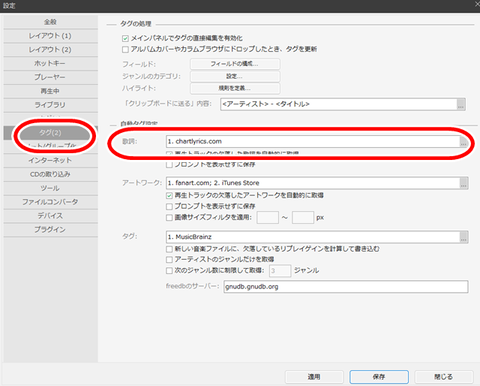The image size is (480, 386).
Task: Click フィールドの構成... button
Action: click(x=235, y=64)
